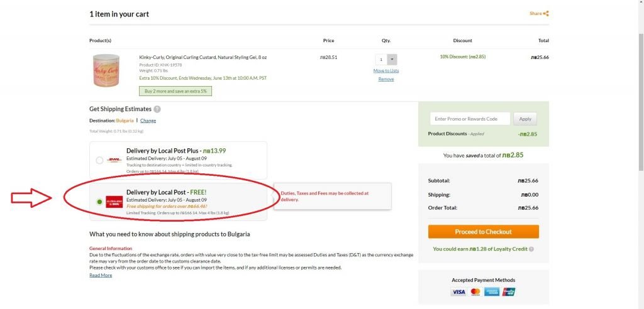This screenshot has width=644, height=309.
Task: Click the Mastercard payment icon
Action: 475,292
